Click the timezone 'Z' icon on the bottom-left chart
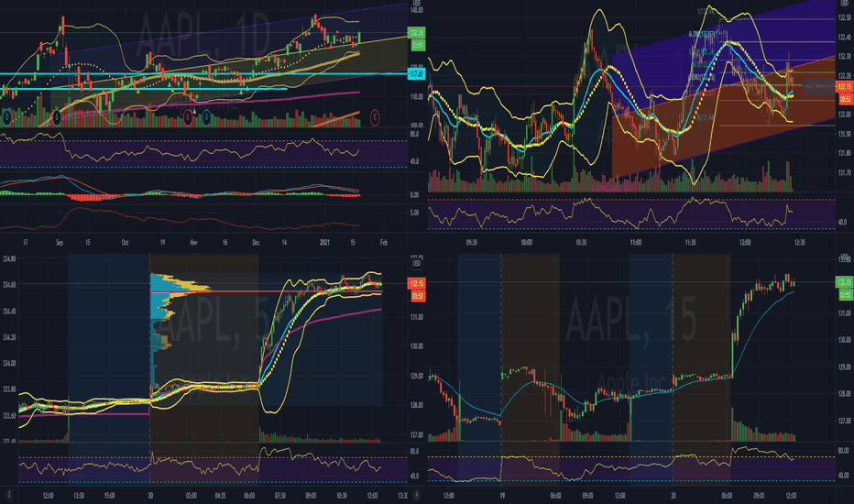The height and width of the screenshot is (504, 854). (x=9, y=495)
